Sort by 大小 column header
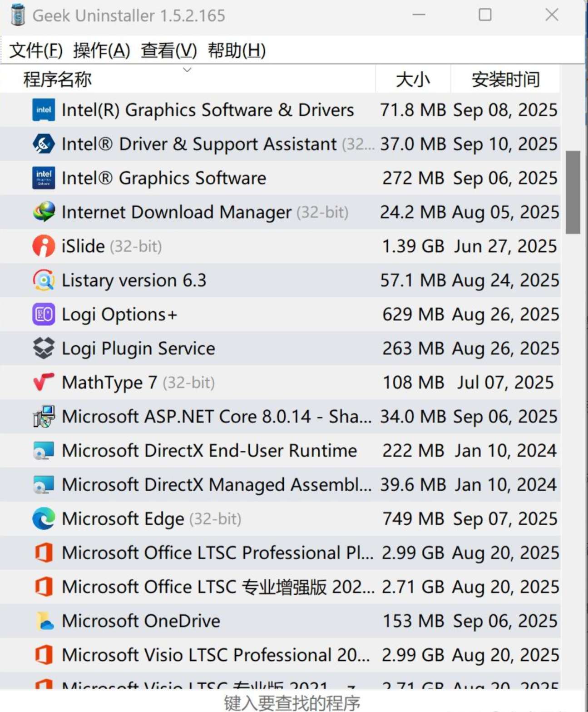 pos(412,80)
